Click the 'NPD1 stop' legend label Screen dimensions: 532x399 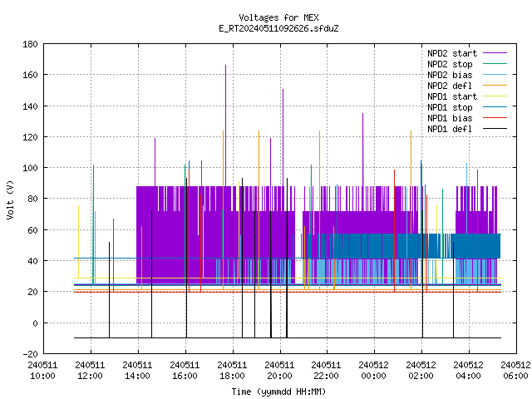pyautogui.click(x=450, y=107)
